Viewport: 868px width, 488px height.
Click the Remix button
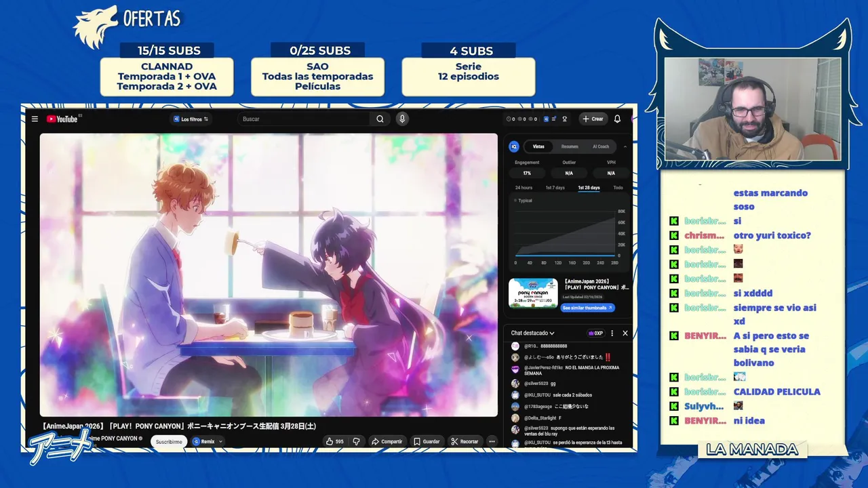[203, 441]
